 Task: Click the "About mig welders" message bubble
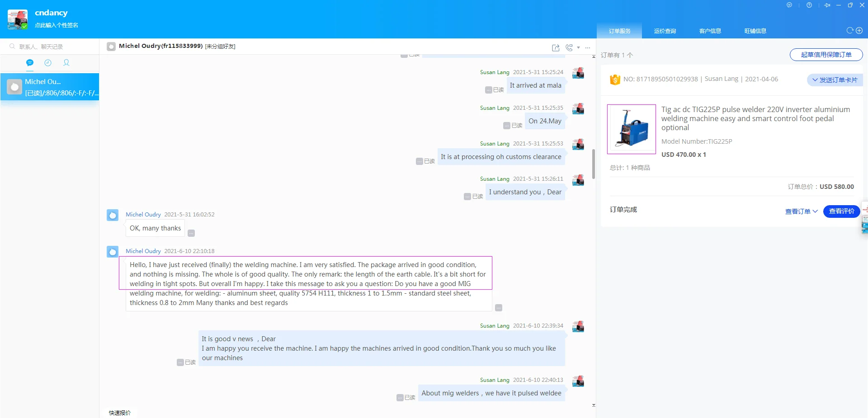pyautogui.click(x=491, y=393)
